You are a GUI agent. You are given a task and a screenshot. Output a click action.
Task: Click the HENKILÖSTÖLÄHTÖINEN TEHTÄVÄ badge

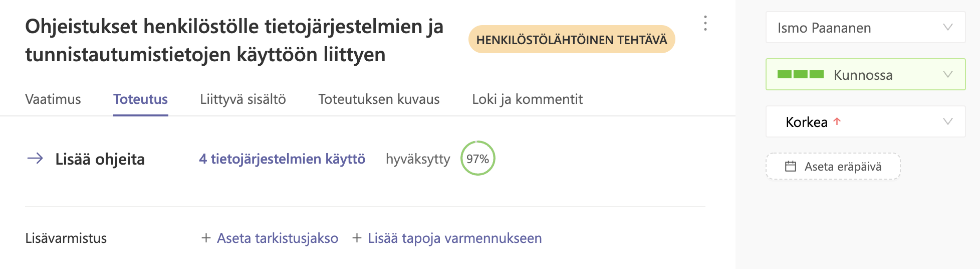coord(572,39)
